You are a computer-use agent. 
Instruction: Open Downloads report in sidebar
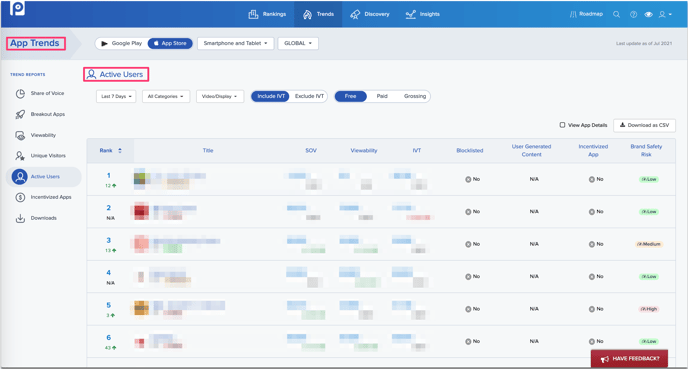pyautogui.click(x=43, y=218)
